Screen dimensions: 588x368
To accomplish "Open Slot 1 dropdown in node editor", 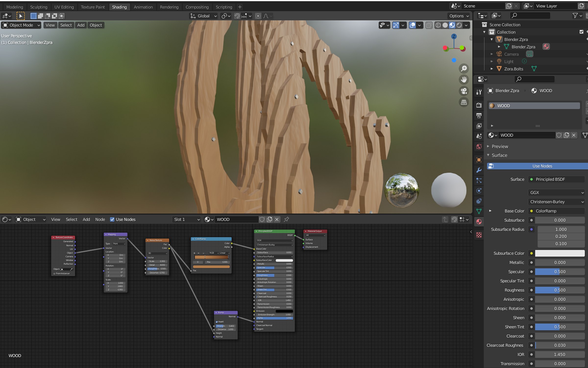I will [x=187, y=219].
